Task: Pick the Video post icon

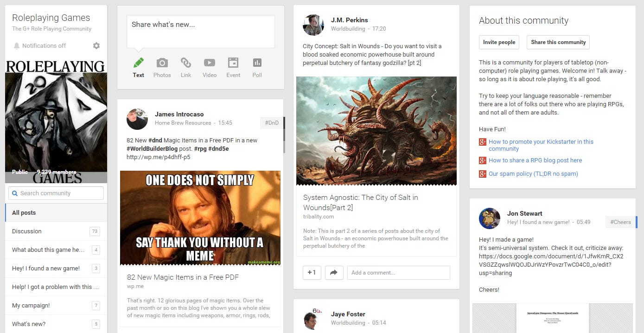Action: [x=210, y=63]
